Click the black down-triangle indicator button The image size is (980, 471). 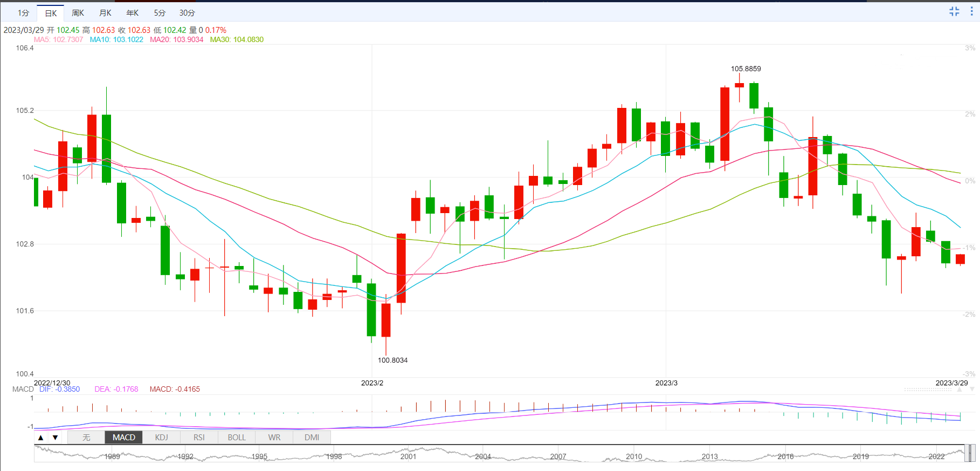point(55,438)
